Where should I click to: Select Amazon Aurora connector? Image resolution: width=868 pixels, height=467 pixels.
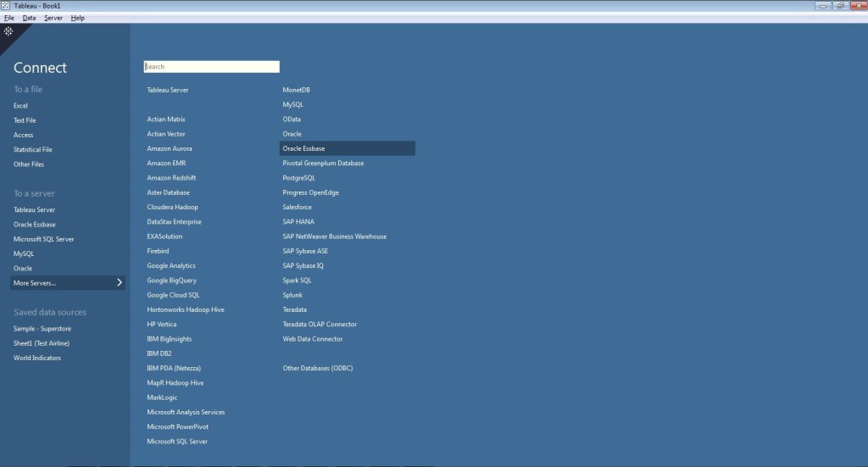pyautogui.click(x=170, y=148)
